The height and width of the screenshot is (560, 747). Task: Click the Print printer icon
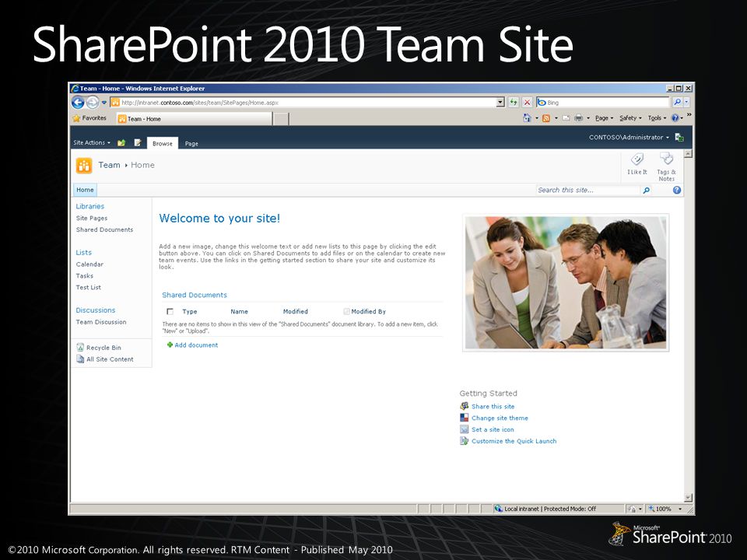tap(578, 118)
